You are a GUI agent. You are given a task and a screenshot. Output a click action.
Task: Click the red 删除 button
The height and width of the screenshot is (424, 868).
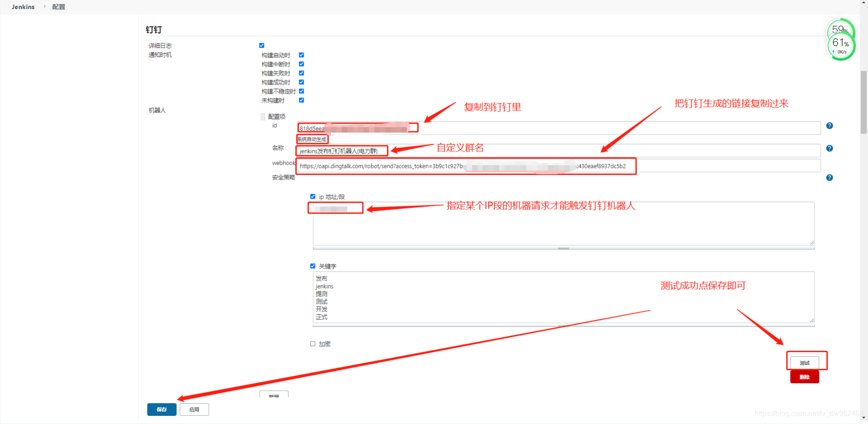point(805,377)
